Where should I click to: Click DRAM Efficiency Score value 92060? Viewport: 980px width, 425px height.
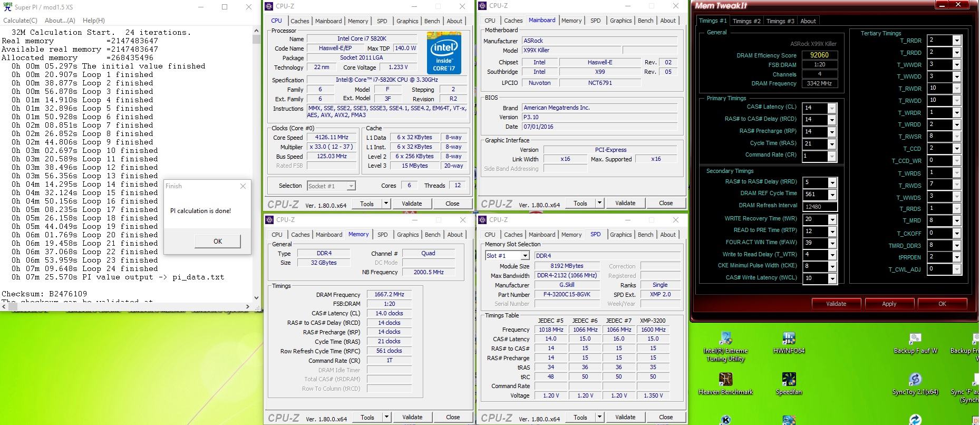coord(819,55)
